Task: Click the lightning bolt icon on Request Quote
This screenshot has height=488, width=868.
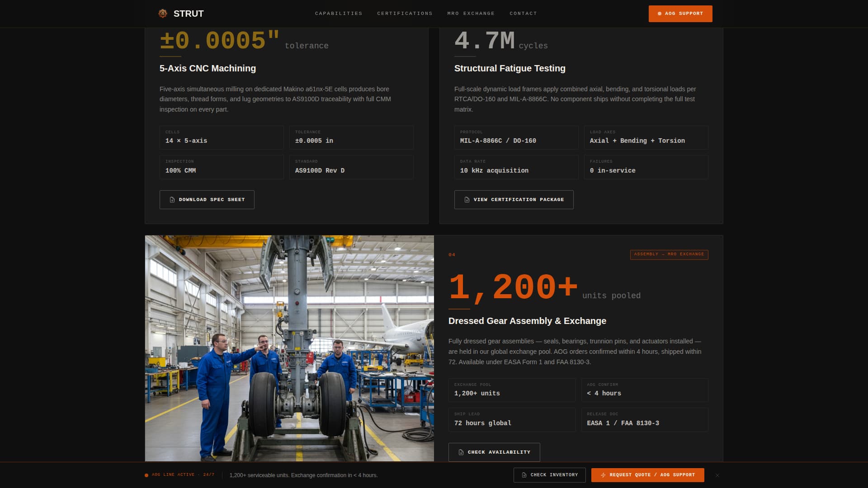Action: [603, 475]
